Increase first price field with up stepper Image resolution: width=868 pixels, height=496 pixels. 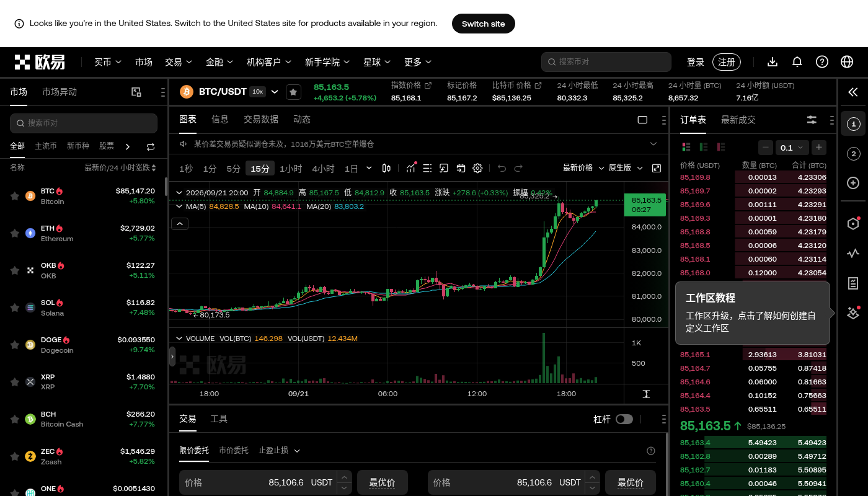[x=345, y=477]
